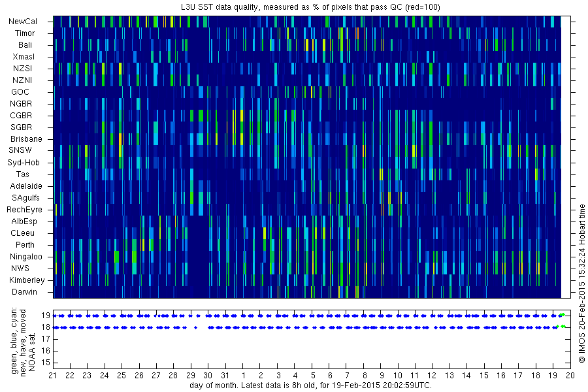Select the SAgulfs row label

click(x=26, y=198)
